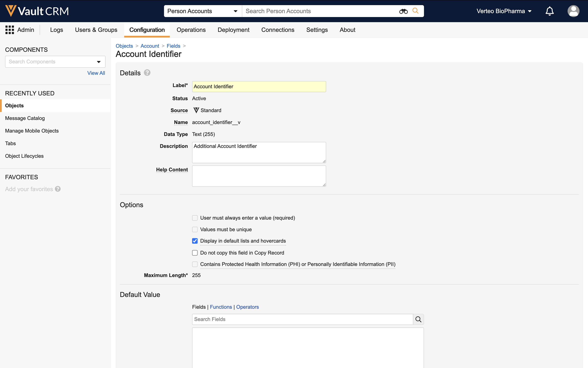This screenshot has width=588, height=368.
Task: Click the Description text area
Action: pos(259,153)
